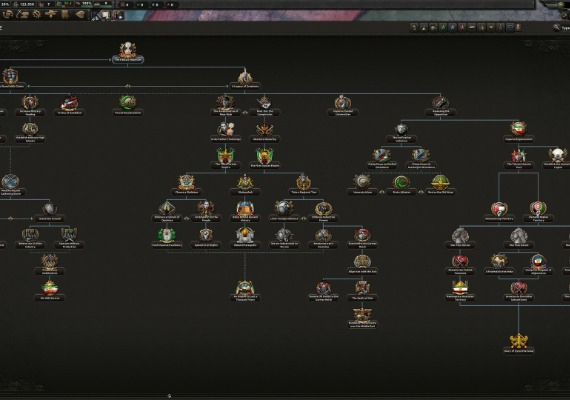The height and width of the screenshot is (400, 570).
Task: Select the Revive the Old Ways focus
Action: (440, 185)
